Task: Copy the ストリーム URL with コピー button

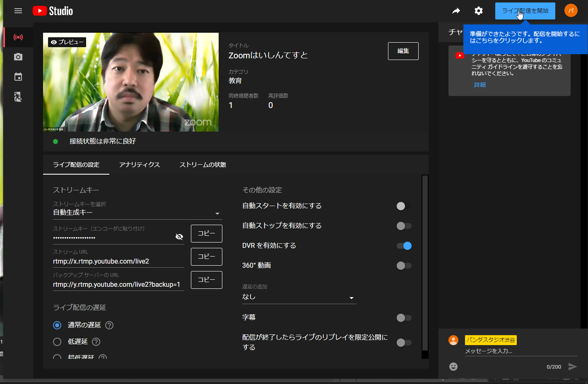Action: coord(207,257)
